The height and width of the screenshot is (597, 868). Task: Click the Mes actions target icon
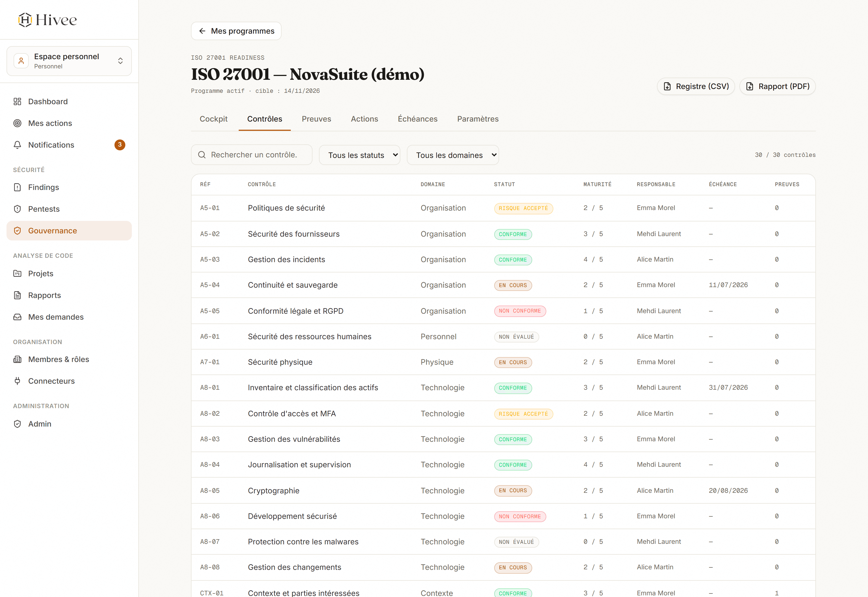click(17, 123)
